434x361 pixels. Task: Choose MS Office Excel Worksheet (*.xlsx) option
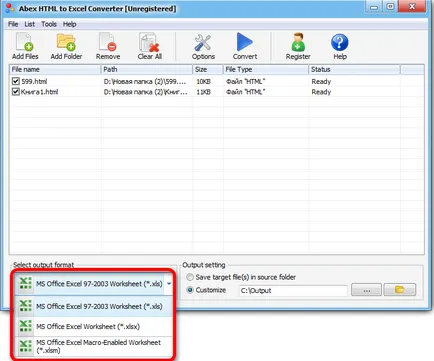tap(94, 326)
